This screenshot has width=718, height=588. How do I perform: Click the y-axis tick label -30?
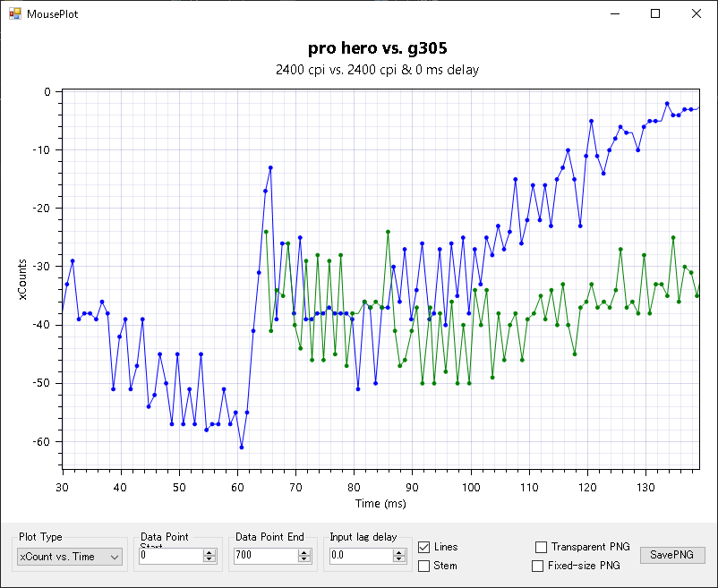point(42,267)
